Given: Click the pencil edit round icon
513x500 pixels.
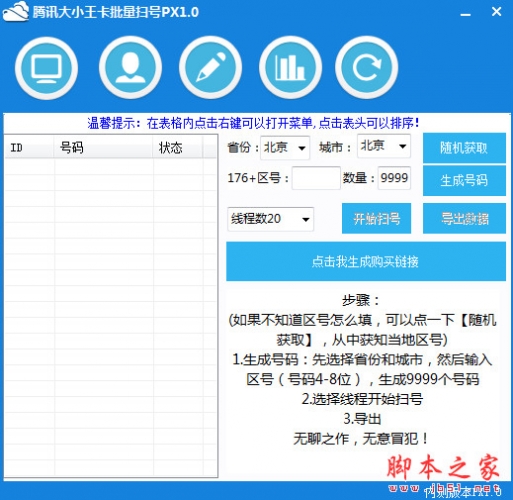Looking at the screenshot, I should point(210,67).
